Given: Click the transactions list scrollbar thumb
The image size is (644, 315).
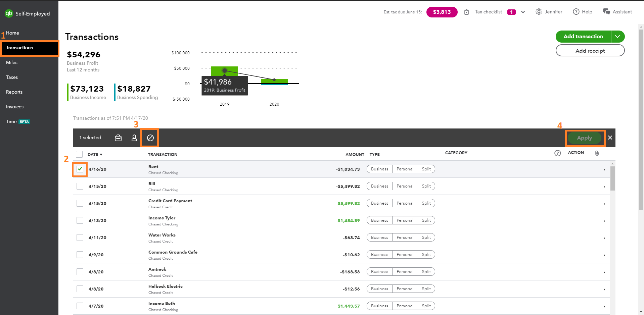Looking at the screenshot, I should click(613, 178).
